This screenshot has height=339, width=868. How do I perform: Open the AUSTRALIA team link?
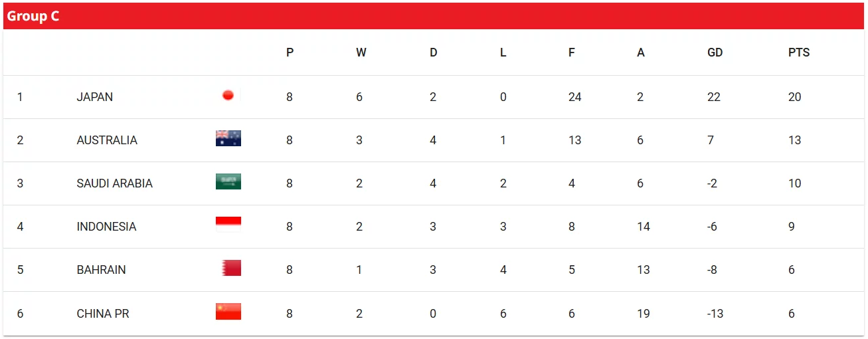(107, 140)
